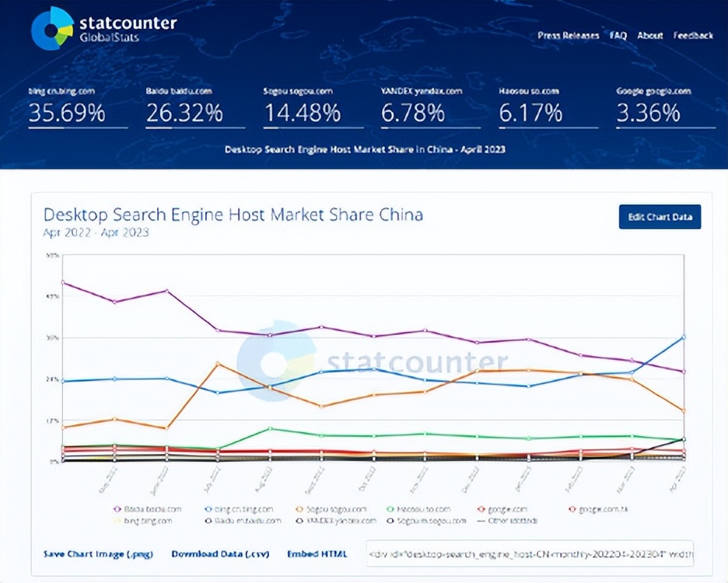
Task: Click the YANDEX yandex.com 6.78% stat
Action: (431, 108)
